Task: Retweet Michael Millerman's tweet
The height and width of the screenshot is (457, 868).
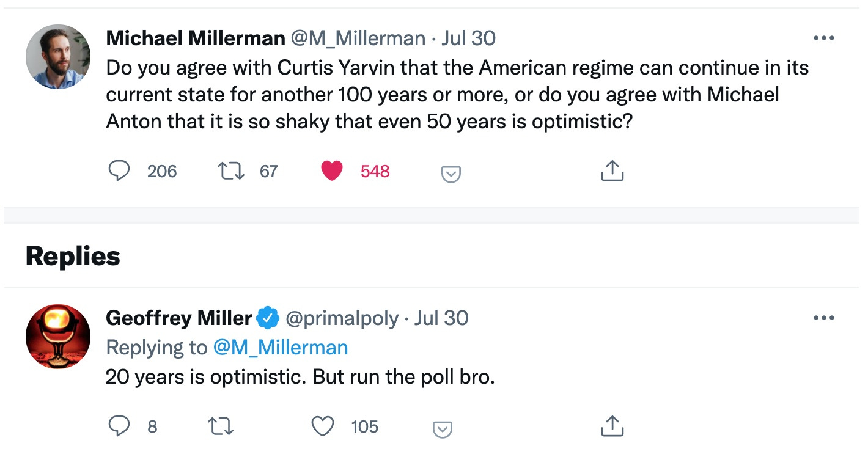Action: pos(232,171)
